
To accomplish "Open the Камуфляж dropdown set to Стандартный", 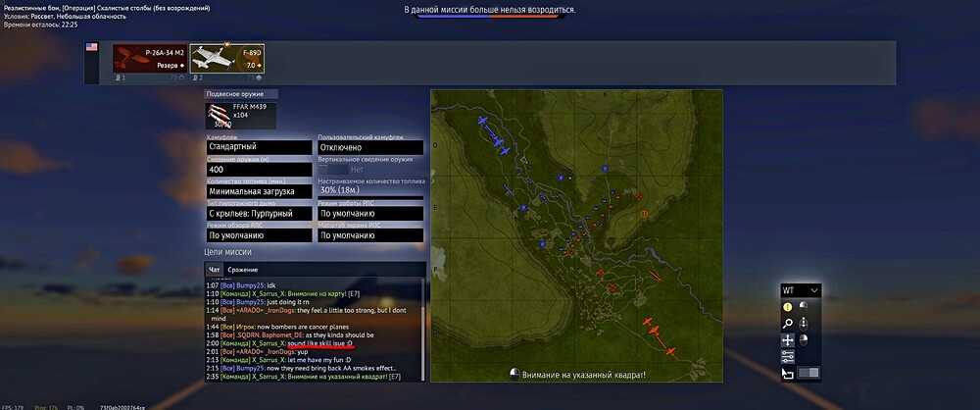I will tap(260, 147).
